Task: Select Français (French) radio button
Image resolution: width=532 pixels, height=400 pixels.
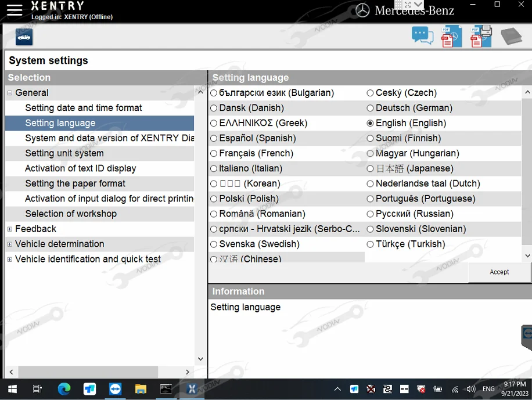Action: 214,154
